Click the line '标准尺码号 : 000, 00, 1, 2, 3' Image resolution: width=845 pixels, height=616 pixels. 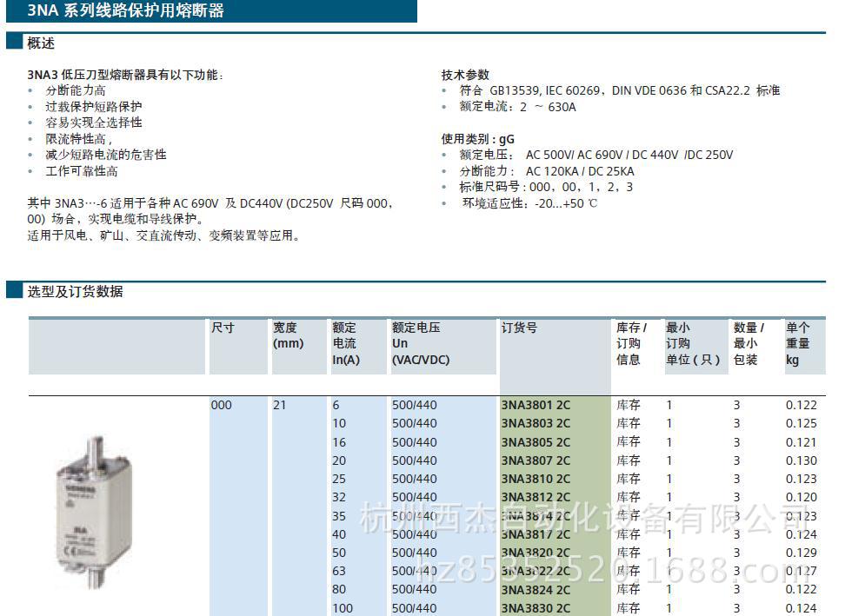546,188
